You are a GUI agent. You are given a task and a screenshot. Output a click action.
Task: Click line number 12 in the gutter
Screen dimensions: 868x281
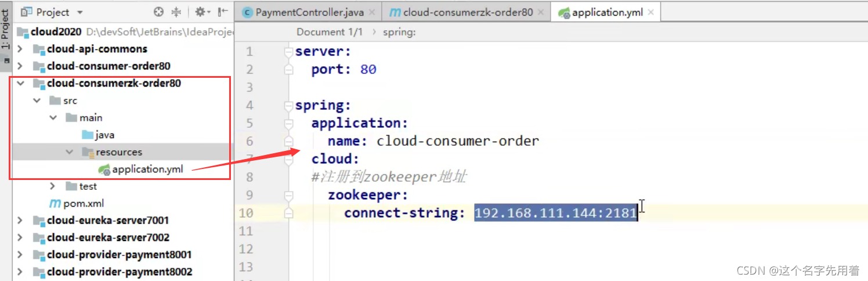pyautogui.click(x=247, y=249)
